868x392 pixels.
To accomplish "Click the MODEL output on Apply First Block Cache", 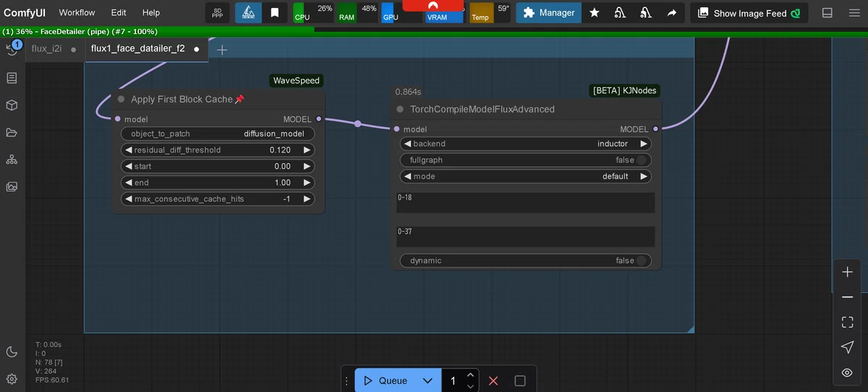I will point(319,119).
